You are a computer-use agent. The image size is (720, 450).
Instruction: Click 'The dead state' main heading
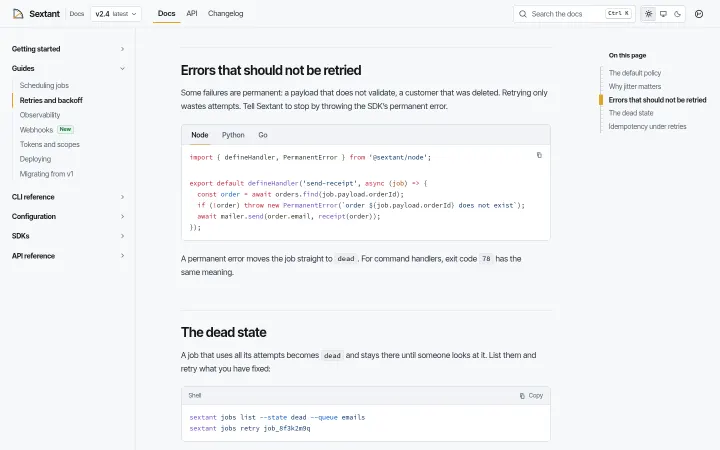[x=224, y=332]
